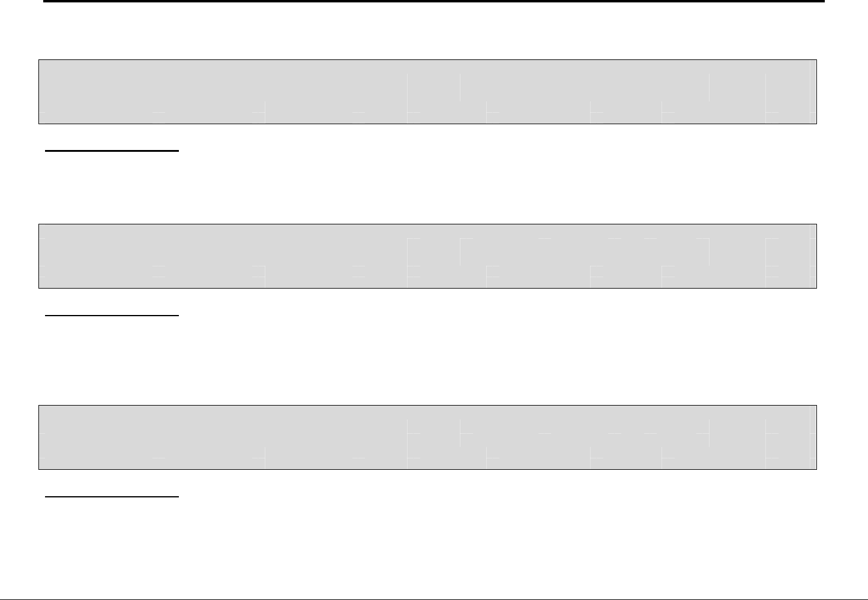Click the right end of the thick top rule
The image size is (868, 600).
point(821,1)
